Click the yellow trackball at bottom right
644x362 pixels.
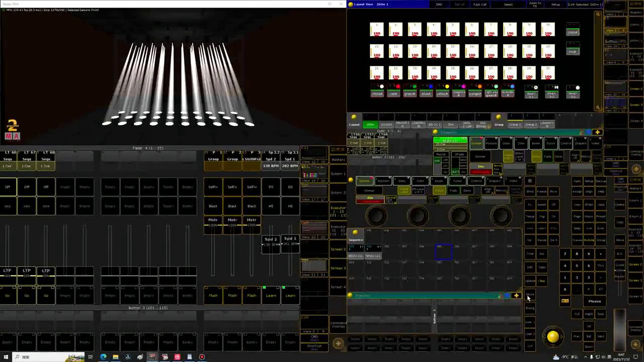click(x=552, y=337)
